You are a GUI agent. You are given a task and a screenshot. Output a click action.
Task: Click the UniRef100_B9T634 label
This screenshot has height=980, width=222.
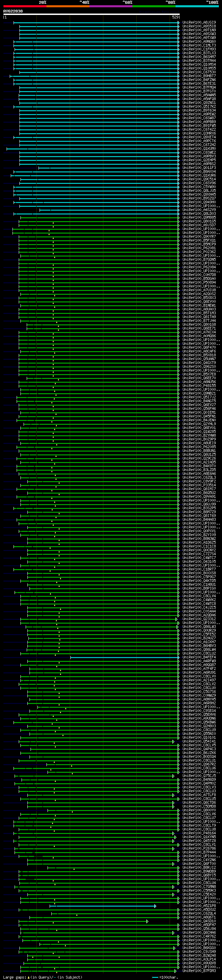pyautogui.click(x=199, y=110)
